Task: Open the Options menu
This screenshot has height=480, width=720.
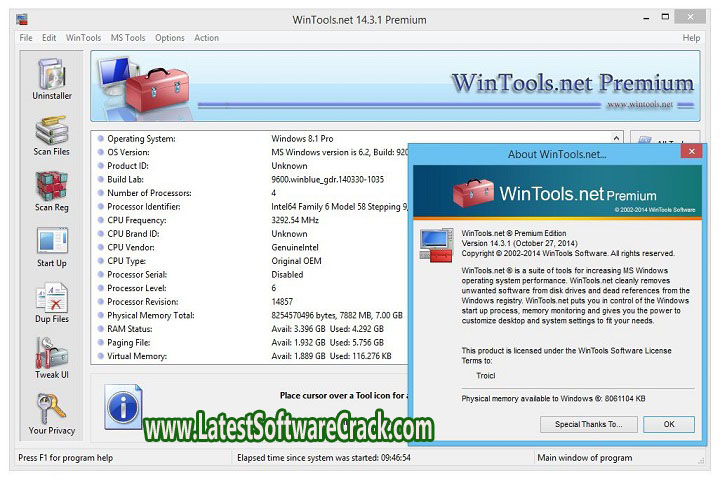Action: pos(170,38)
